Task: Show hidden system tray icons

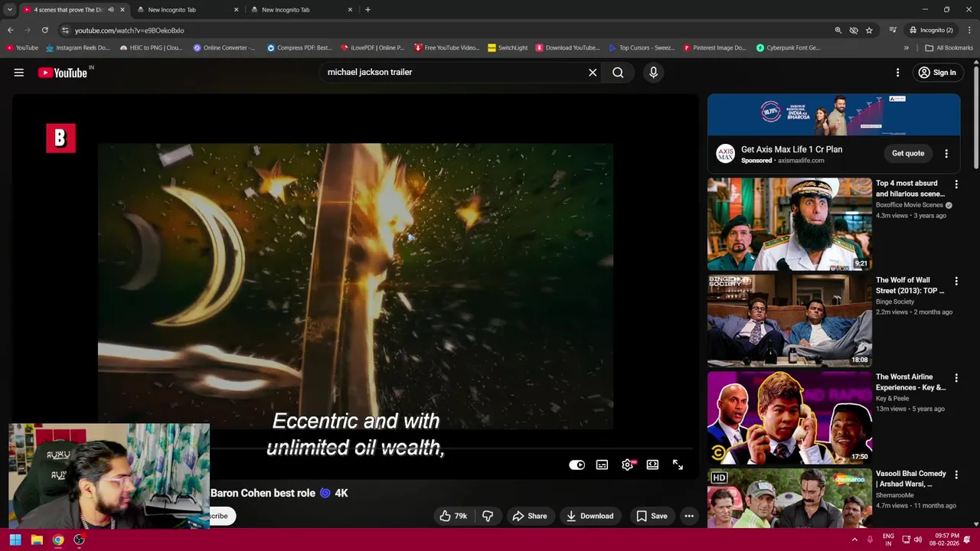Action: (854, 540)
